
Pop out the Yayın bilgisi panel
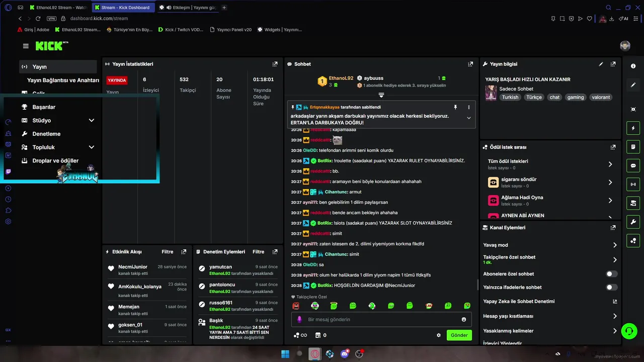pyautogui.click(x=613, y=64)
